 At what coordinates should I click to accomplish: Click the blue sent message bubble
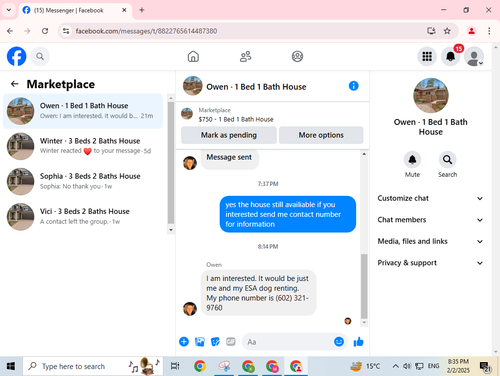pos(288,214)
